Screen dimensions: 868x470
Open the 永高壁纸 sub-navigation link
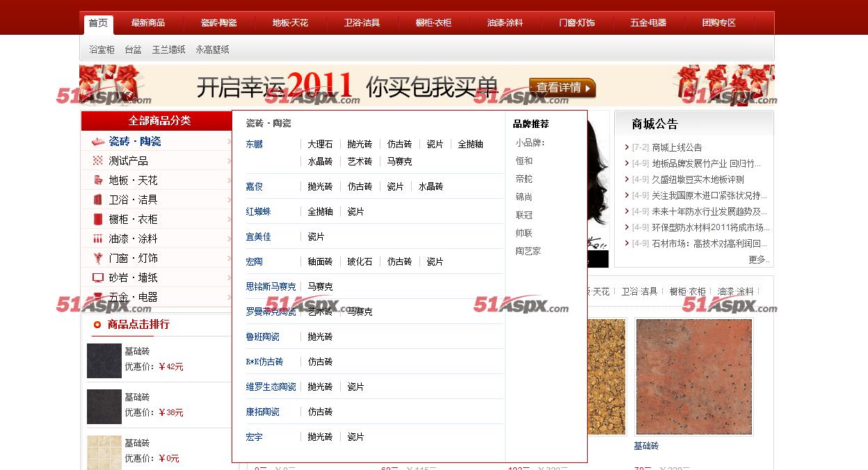click(x=212, y=50)
